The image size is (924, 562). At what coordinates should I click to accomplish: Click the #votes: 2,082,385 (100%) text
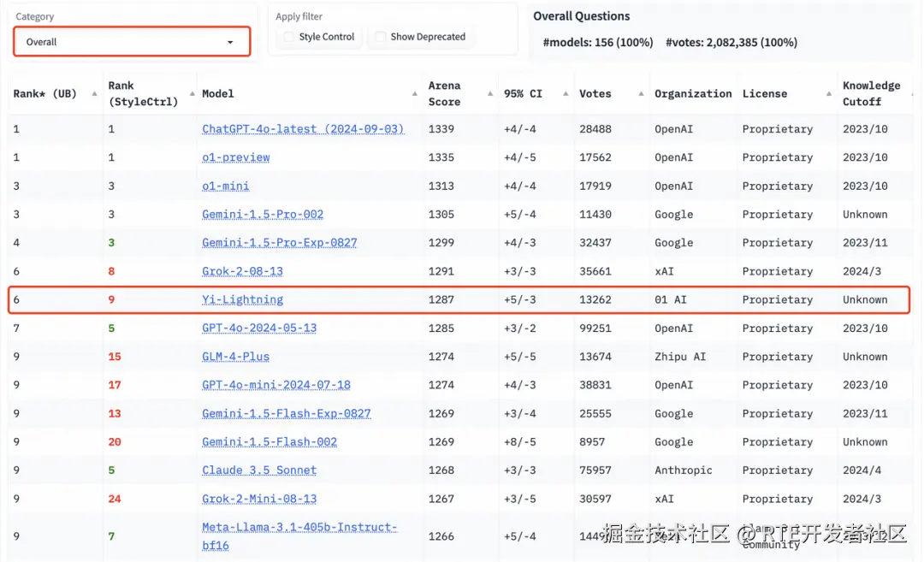[x=731, y=43]
